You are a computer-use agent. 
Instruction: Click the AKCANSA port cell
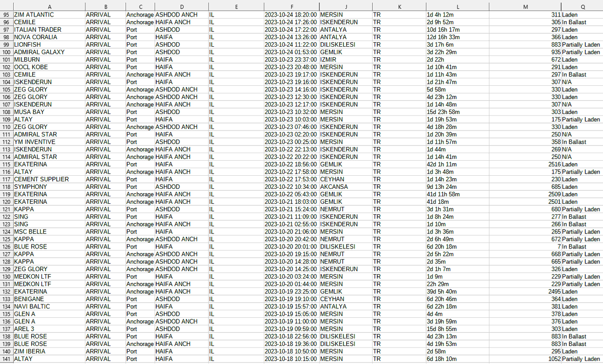click(346, 187)
